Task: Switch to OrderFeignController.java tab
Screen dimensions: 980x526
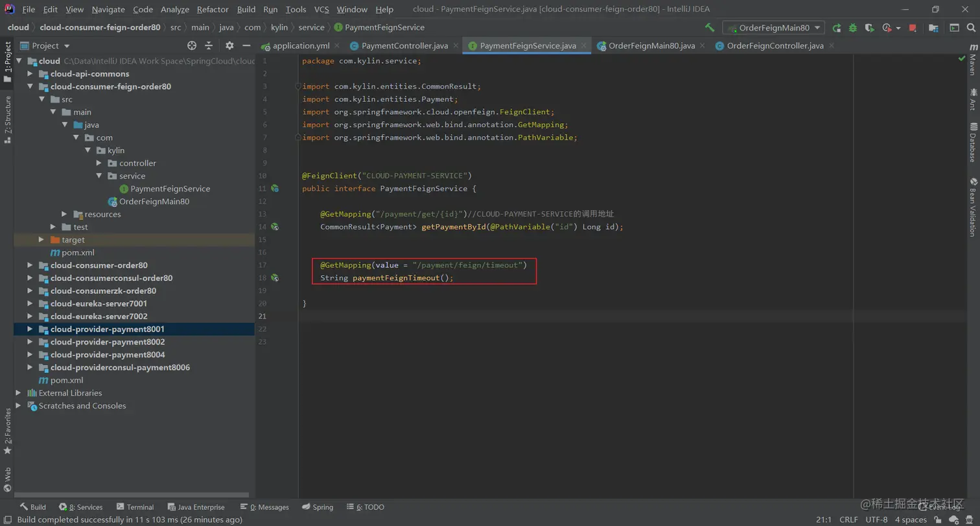Action: click(775, 46)
